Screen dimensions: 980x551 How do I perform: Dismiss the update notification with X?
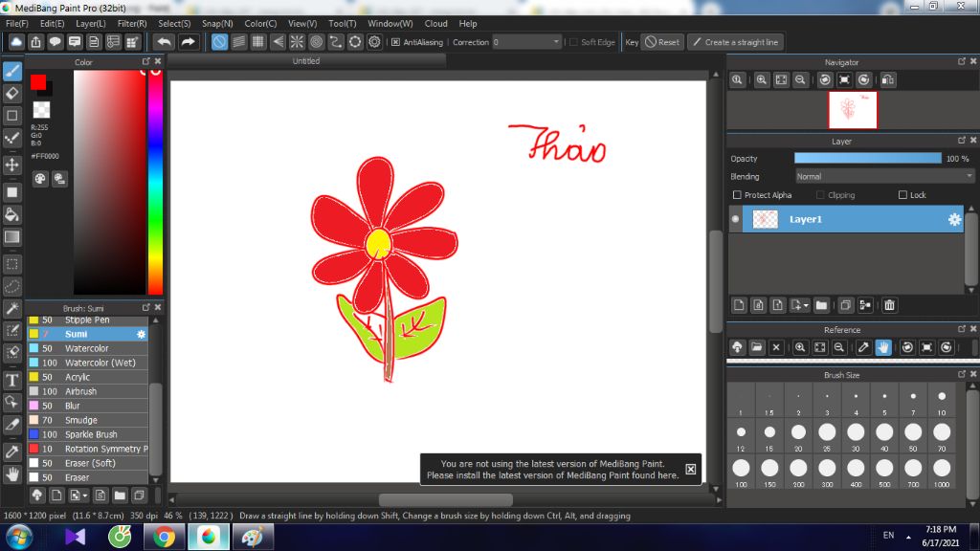[691, 469]
